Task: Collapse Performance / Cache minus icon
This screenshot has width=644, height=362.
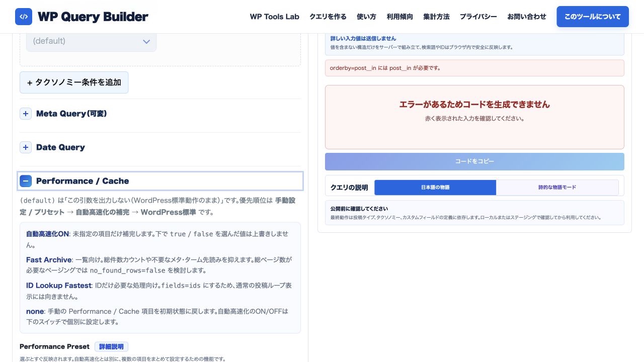Action: pos(26,181)
